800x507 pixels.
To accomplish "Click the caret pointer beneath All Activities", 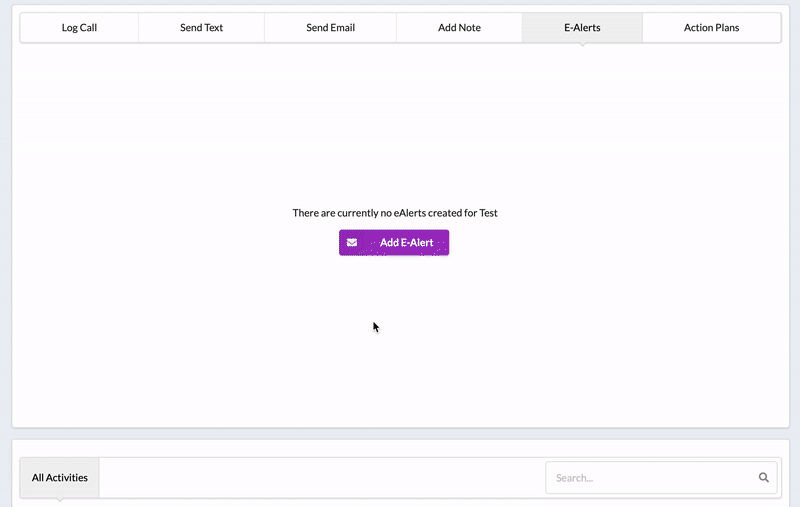I will click(59, 497).
